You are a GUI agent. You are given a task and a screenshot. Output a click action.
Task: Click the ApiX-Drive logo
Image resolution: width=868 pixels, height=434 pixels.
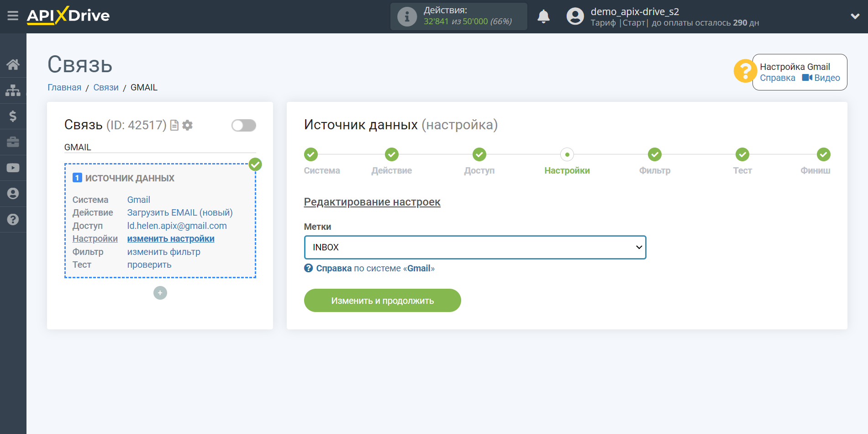[x=68, y=16]
